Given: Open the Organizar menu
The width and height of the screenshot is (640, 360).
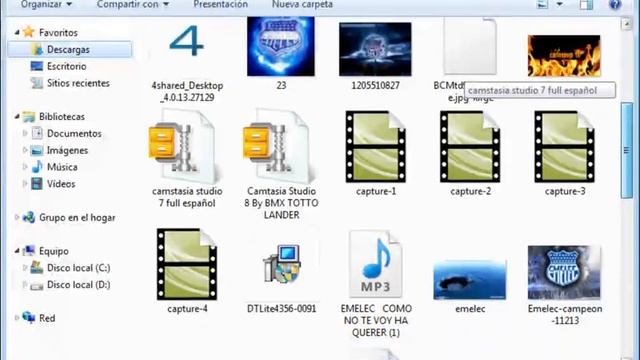Looking at the screenshot, I should 46,4.
